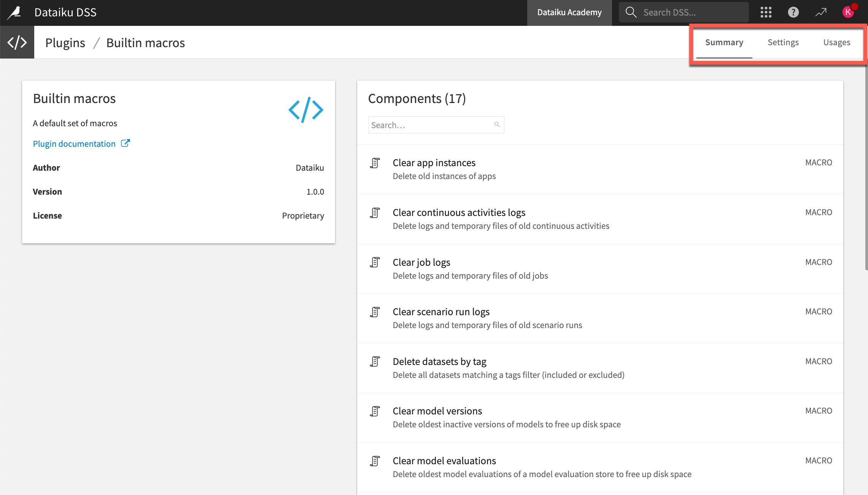Click the Summary tab

pyautogui.click(x=724, y=42)
